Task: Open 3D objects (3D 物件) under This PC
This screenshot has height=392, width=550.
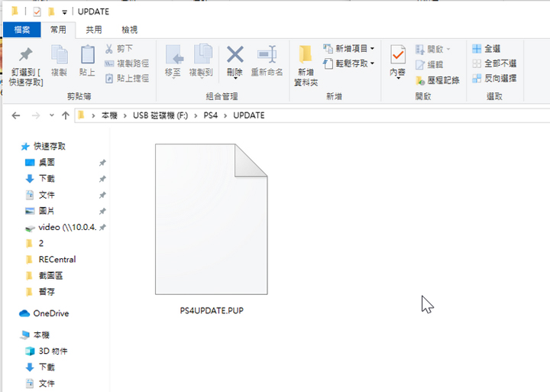Action: point(53,352)
